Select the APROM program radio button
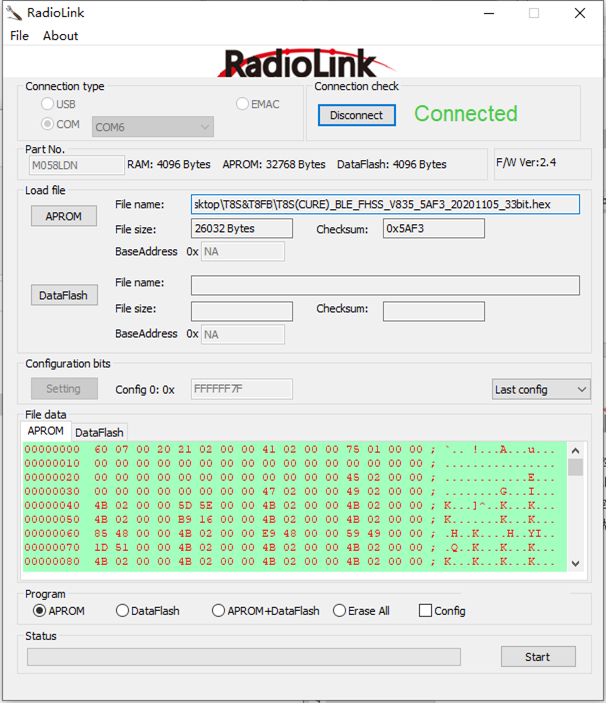Viewport: 606px width, 703px height. click(40, 611)
